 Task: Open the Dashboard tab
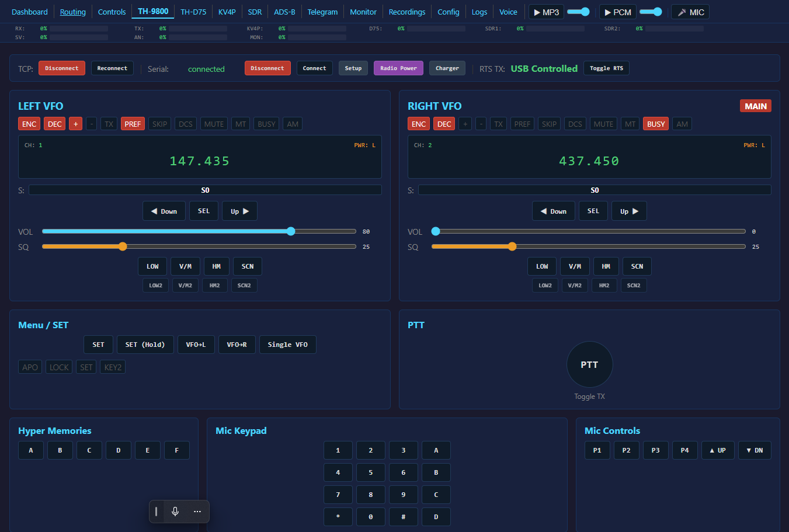(30, 12)
